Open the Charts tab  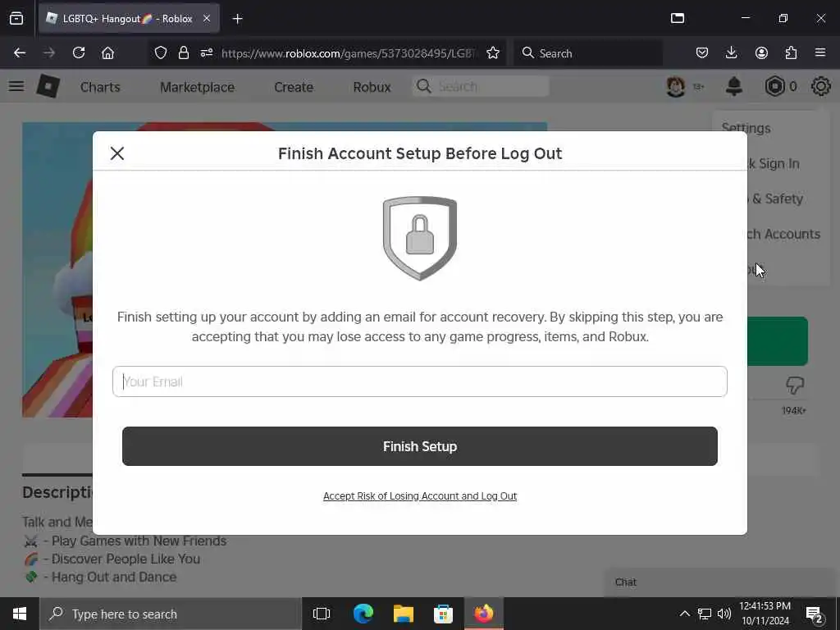(x=100, y=87)
